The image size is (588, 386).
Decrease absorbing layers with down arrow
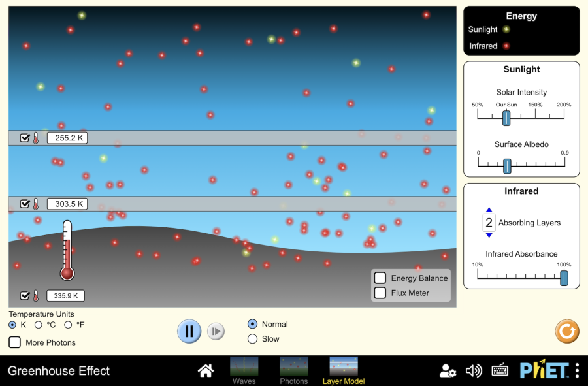click(489, 235)
